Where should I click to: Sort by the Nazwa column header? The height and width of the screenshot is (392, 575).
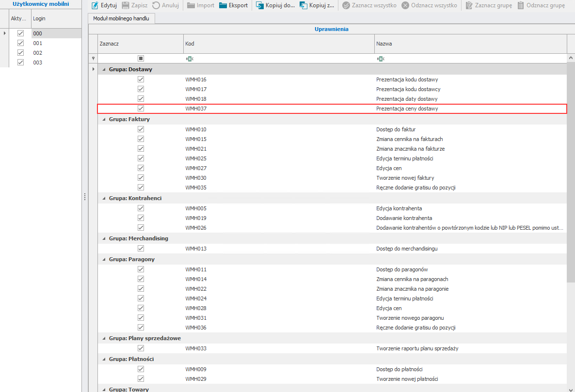pyautogui.click(x=470, y=44)
